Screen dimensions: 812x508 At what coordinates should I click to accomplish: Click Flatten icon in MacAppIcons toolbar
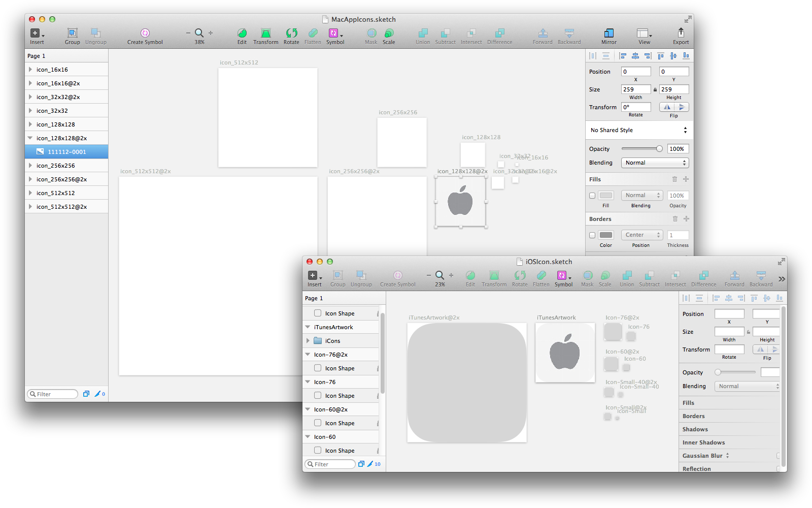tap(313, 33)
